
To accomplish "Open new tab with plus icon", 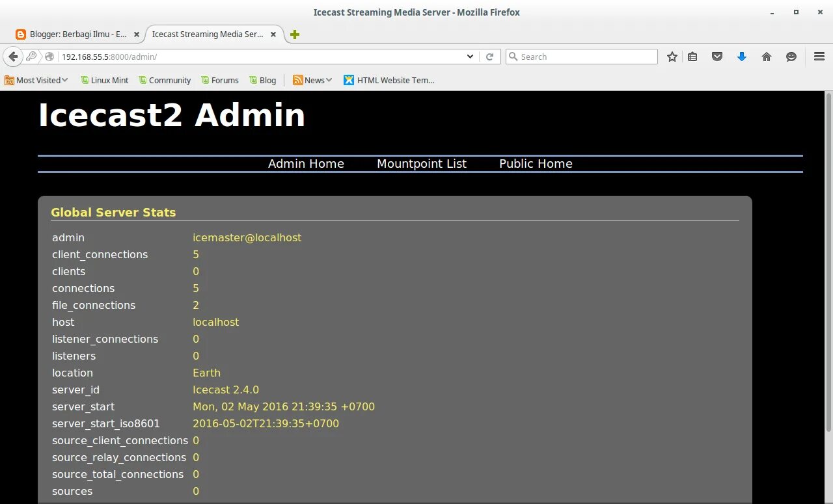I will 295,34.
